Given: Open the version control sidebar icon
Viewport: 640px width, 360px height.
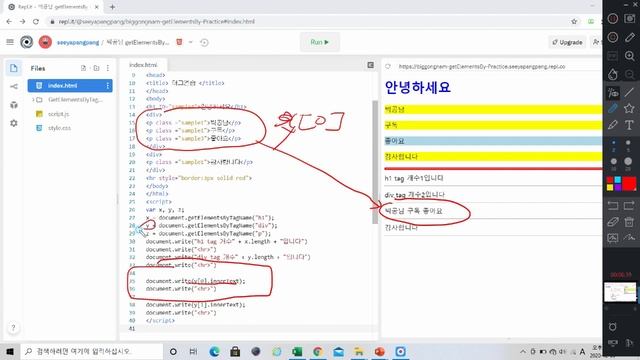Looking at the screenshot, I should [14, 87].
